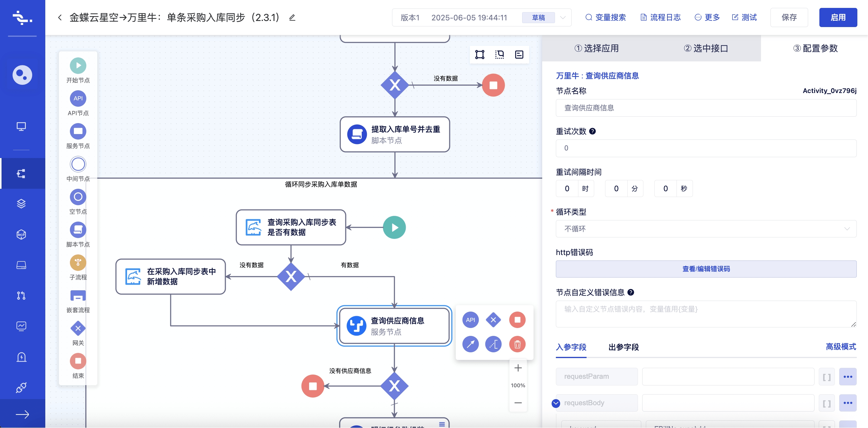Image resolution: width=868 pixels, height=428 pixels.
Task: Toggle the requestBody collapse arrow
Action: [556, 403]
